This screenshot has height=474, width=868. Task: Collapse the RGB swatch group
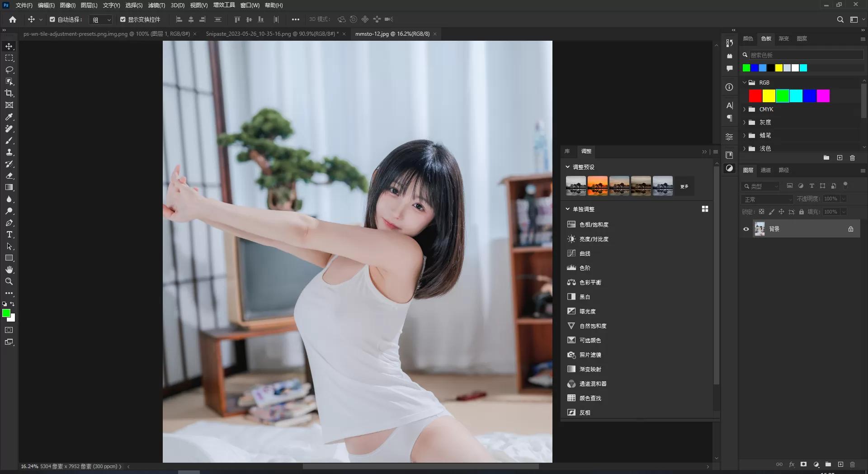coord(745,82)
